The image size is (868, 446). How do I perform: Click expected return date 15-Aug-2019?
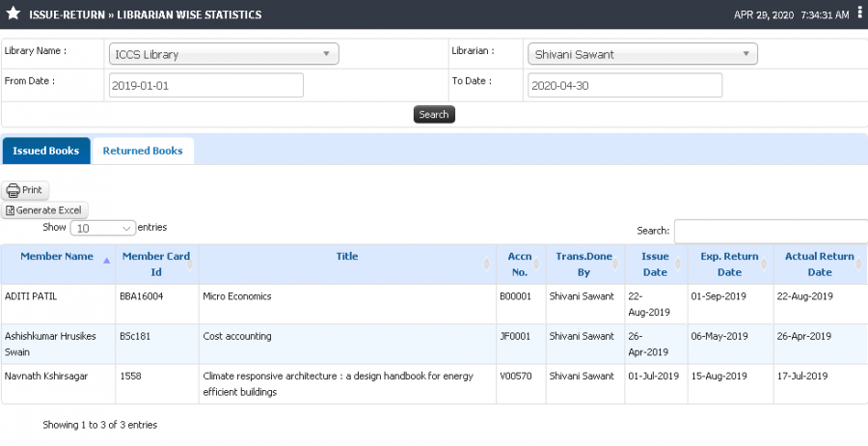pos(719,376)
